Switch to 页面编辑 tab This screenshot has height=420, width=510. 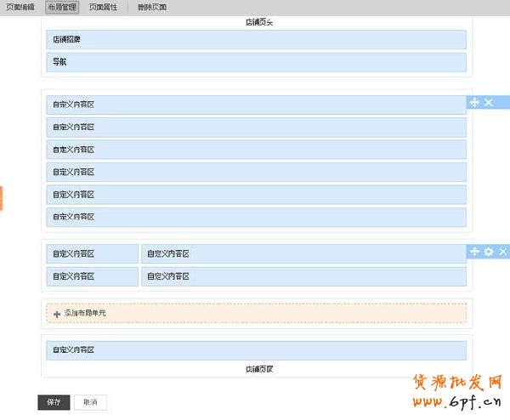21,7
